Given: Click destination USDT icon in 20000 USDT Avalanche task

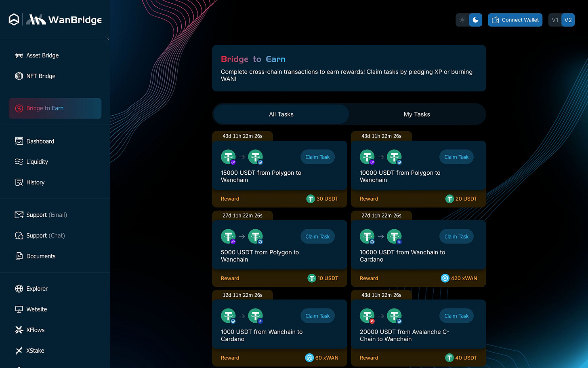Looking at the screenshot, I should (x=395, y=316).
